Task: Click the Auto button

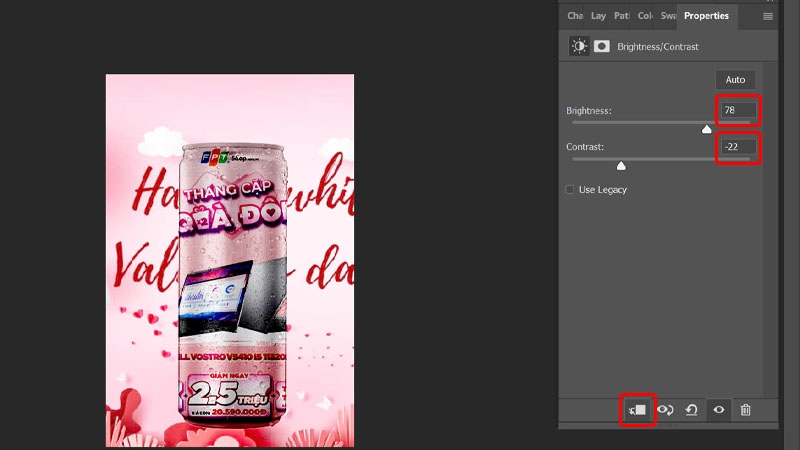Action: point(735,80)
